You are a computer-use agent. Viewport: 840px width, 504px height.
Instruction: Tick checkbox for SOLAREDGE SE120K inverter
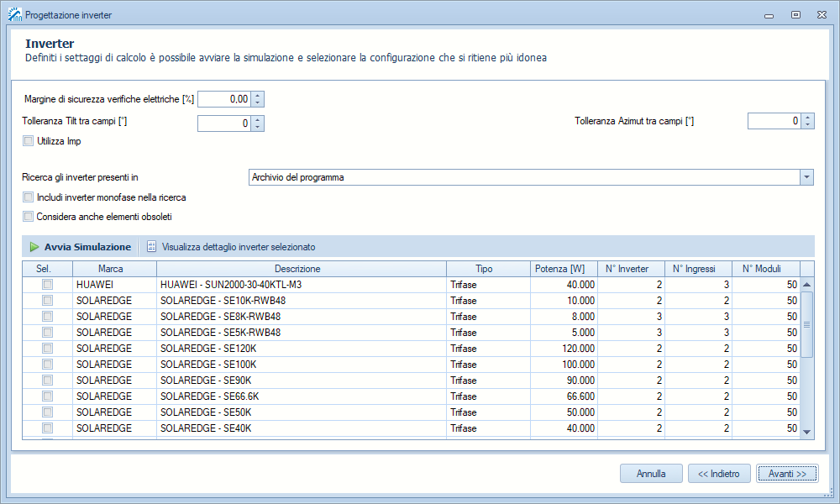click(48, 349)
